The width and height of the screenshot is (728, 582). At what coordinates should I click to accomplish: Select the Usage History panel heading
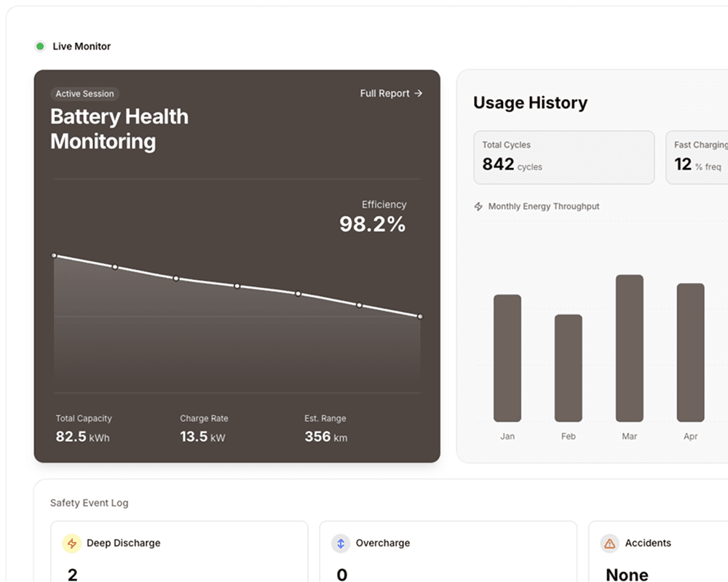pyautogui.click(x=530, y=103)
